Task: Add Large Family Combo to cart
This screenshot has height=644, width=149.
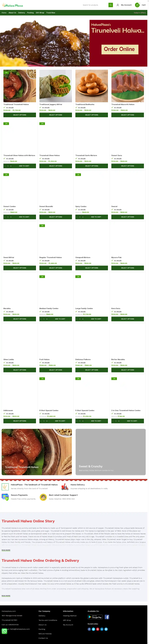Action: [x=96, y=319]
